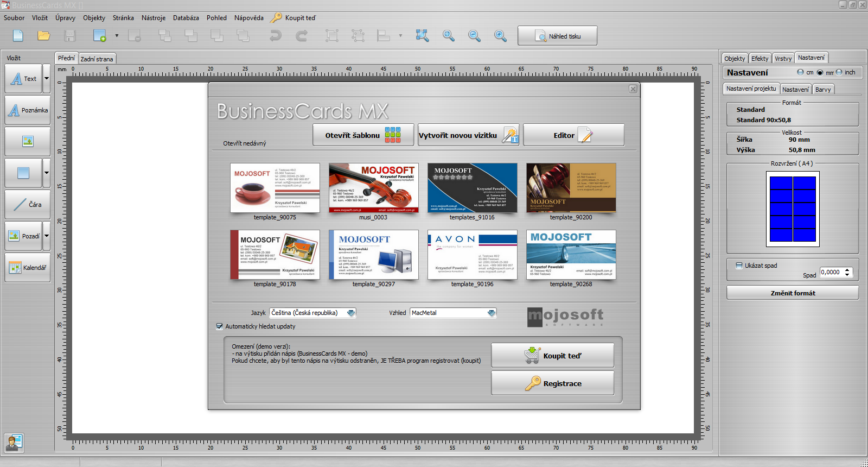Open the Databáza menu
The width and height of the screenshot is (868, 467).
click(186, 18)
